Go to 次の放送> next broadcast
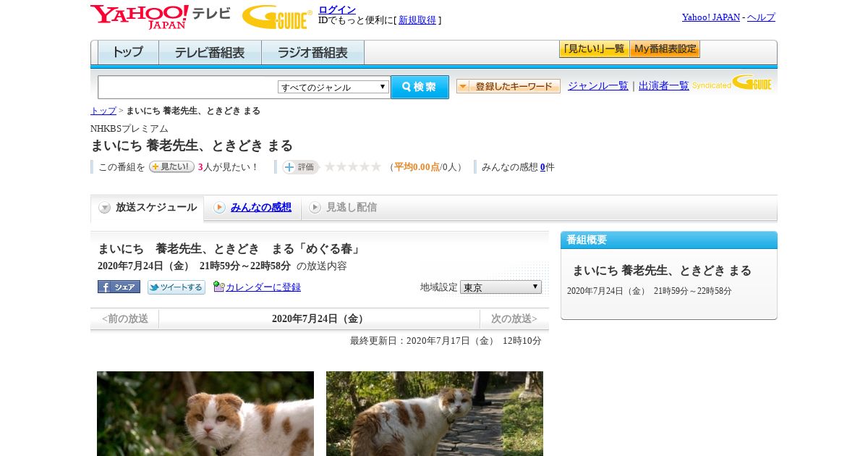Screen dimensions: 868x456 (514, 318)
